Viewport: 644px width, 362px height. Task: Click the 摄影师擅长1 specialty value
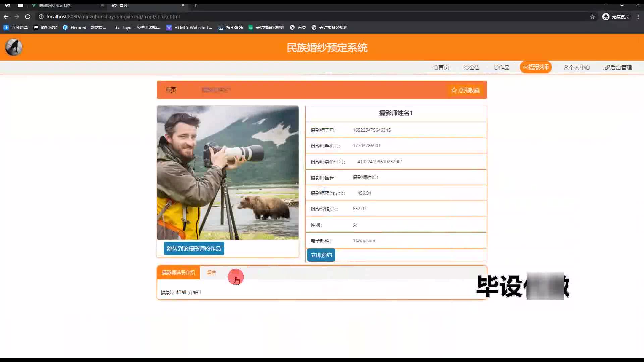(366, 177)
